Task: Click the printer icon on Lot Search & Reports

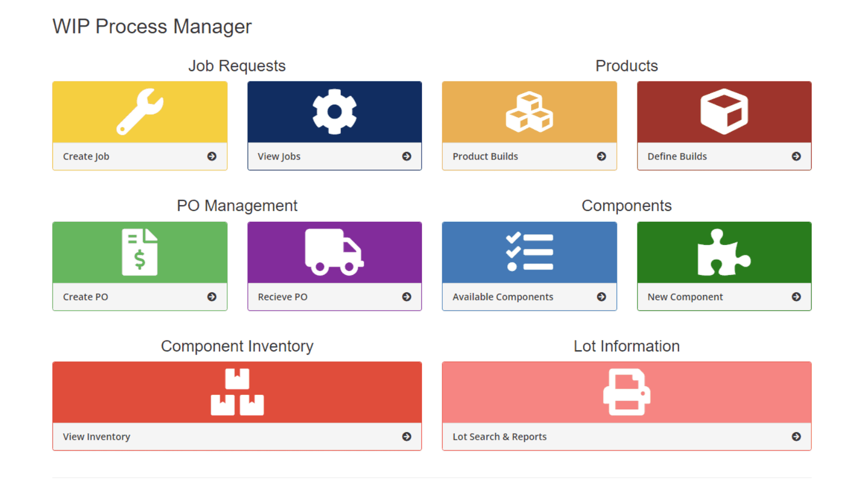Action: click(627, 391)
